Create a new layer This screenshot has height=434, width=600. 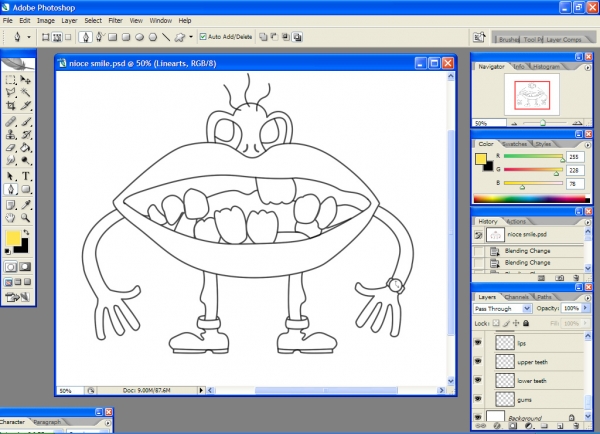click(x=560, y=426)
